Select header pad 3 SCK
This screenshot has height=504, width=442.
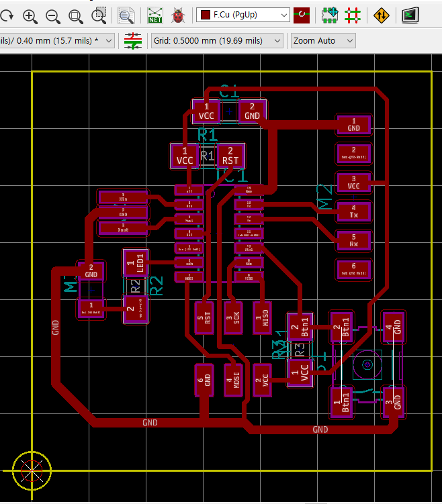pos(233,317)
